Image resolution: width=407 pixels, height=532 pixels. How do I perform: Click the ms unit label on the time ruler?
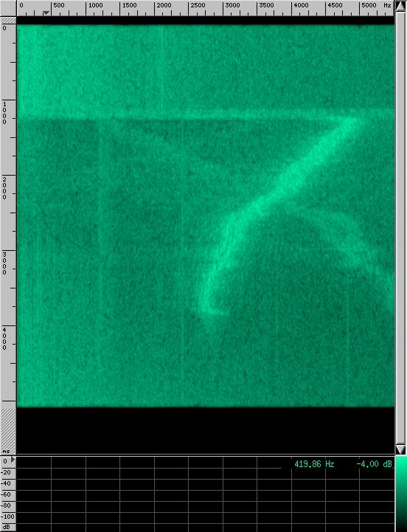6,452
